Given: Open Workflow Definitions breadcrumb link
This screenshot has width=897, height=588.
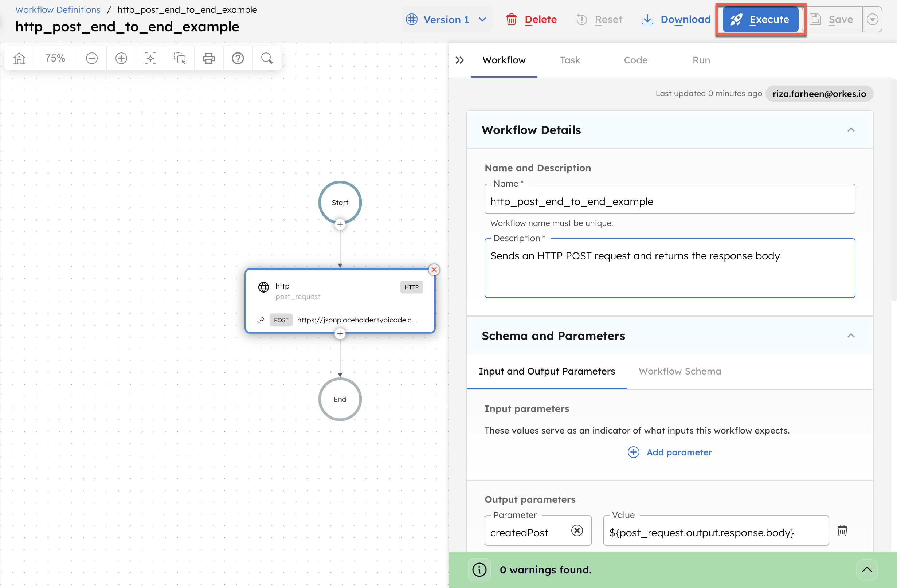Looking at the screenshot, I should pyautogui.click(x=57, y=9).
